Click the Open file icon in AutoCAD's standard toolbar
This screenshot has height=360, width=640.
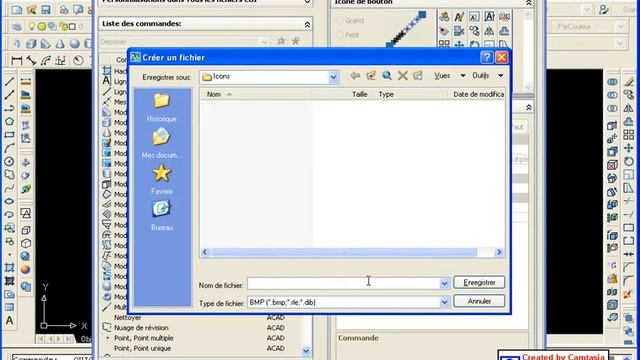31,9
